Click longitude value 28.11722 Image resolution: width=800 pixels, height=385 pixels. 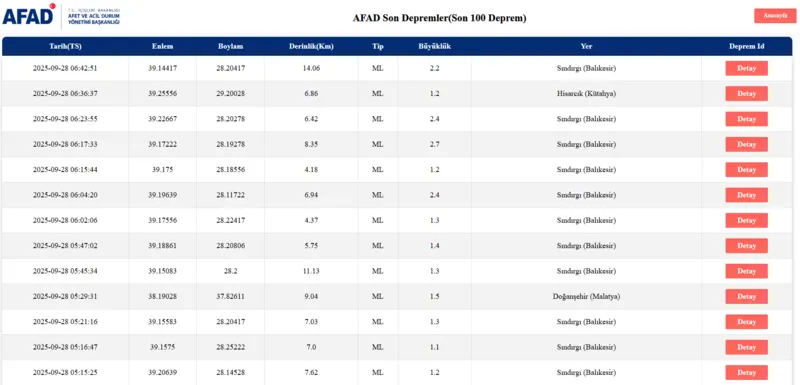(231, 195)
